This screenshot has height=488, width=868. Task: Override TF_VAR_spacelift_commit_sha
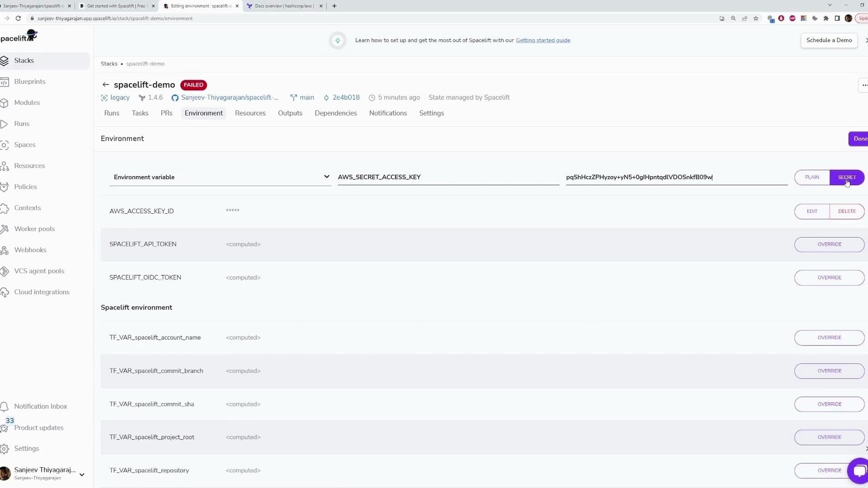[829, 404]
